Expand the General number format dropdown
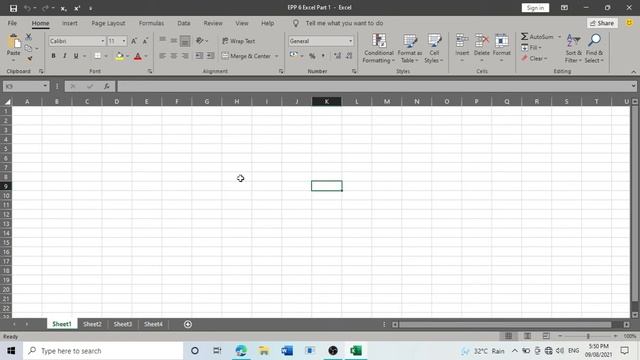Viewport: 640px width, 360px height. [350, 41]
